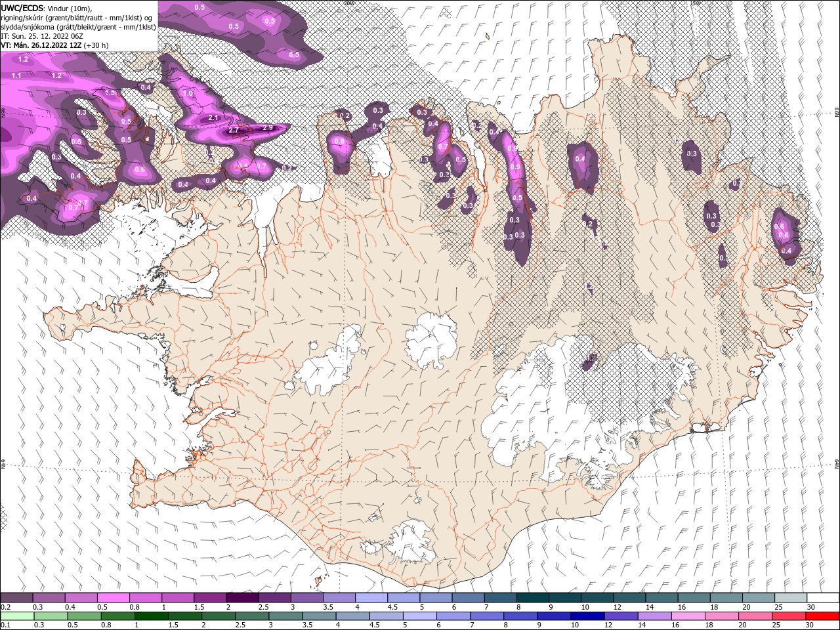The width and height of the screenshot is (840, 630).
Task: Click the top scale's dark plum 0.2–0.3 swatch
Action: coord(17,598)
